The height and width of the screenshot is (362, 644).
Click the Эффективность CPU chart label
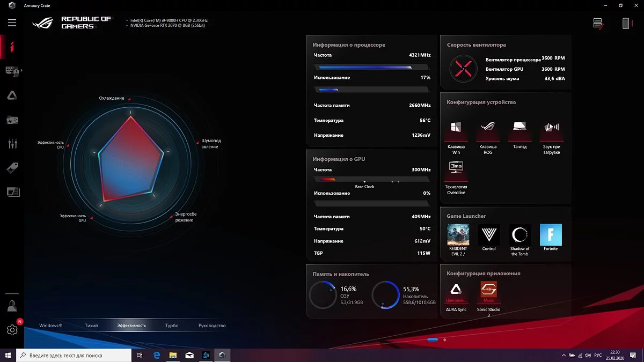pyautogui.click(x=50, y=144)
